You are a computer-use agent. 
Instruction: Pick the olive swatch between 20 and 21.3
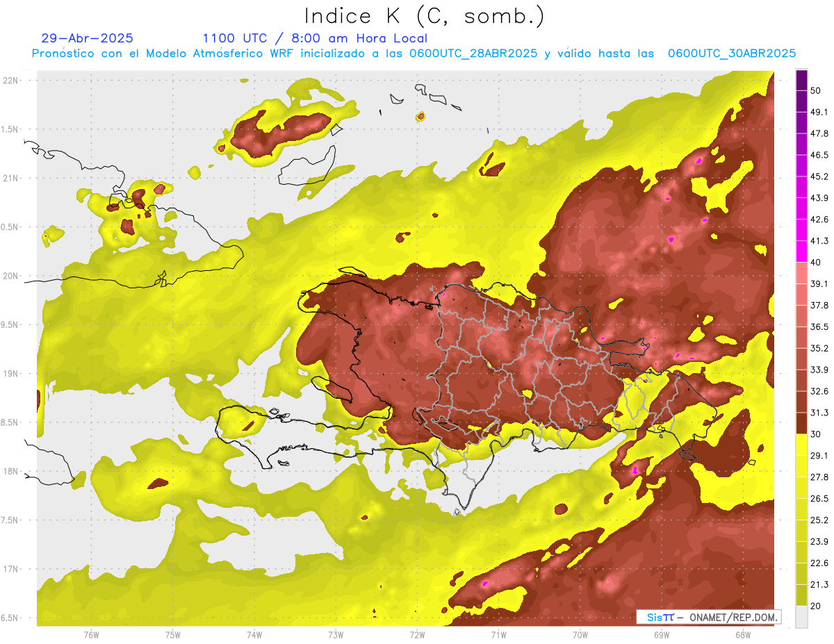(x=801, y=595)
